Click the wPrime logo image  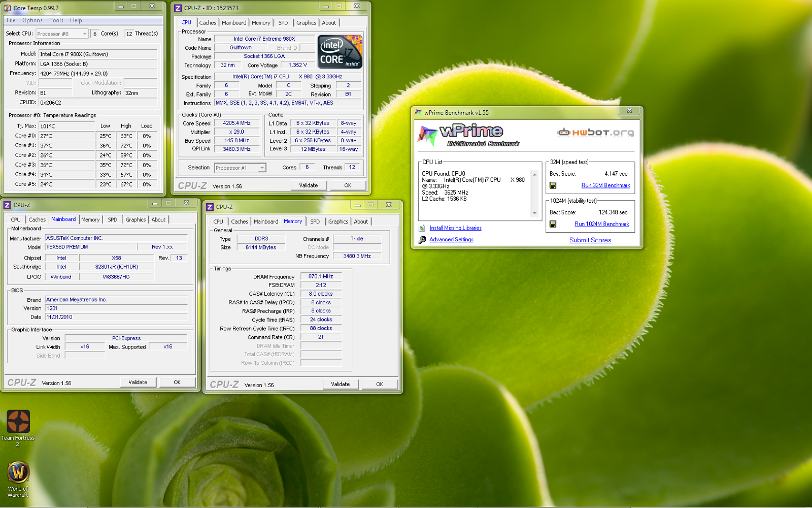tap(468, 136)
